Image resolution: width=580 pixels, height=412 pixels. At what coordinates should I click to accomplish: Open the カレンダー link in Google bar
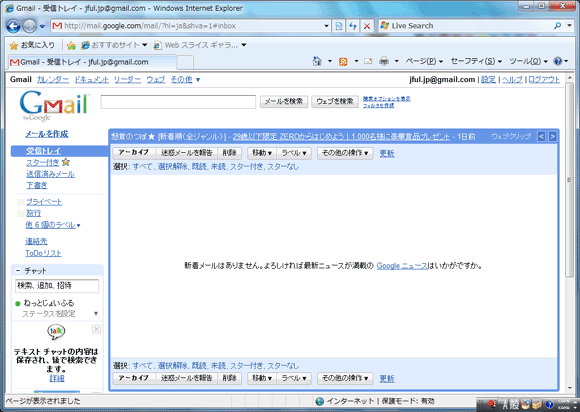pyautogui.click(x=53, y=80)
